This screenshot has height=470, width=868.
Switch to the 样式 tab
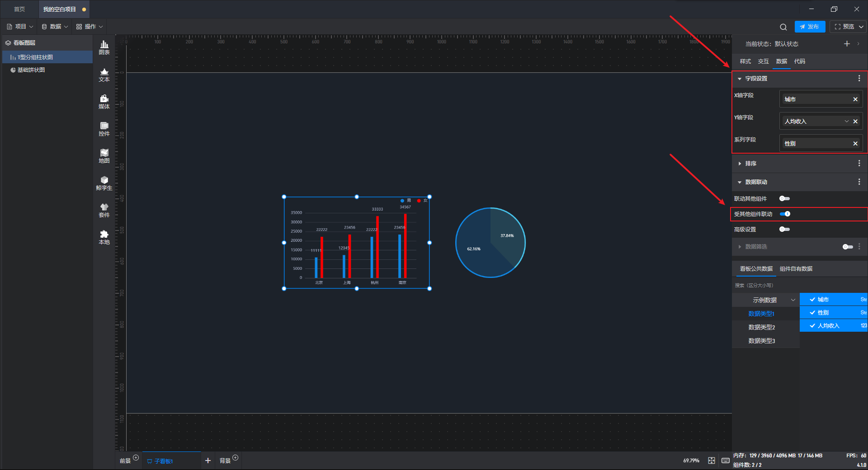[x=745, y=61]
